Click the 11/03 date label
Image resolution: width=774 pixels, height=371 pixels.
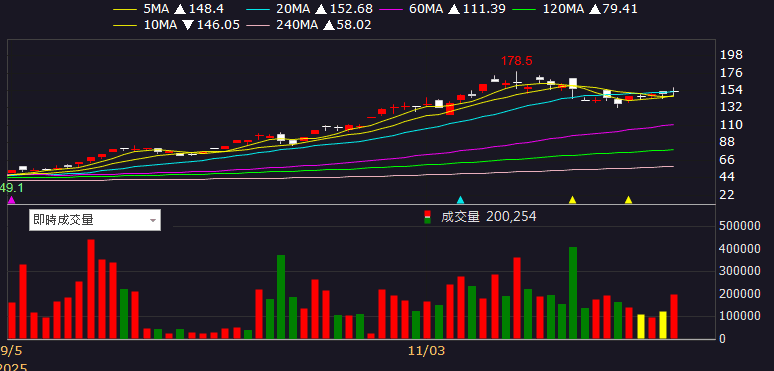pos(426,351)
